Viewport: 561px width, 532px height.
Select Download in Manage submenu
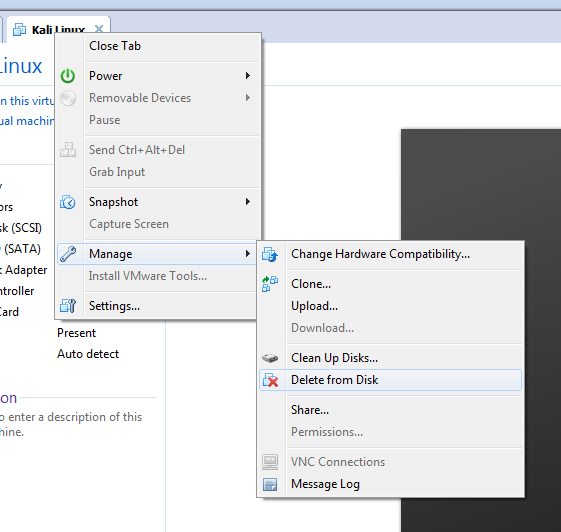390,328
